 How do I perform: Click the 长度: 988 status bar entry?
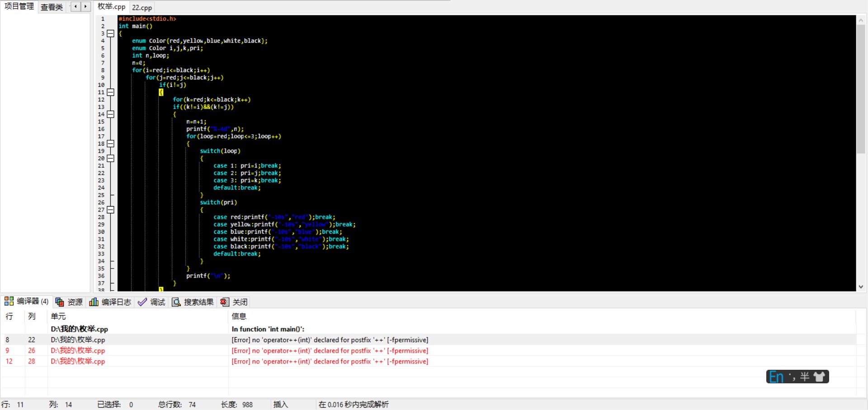click(x=237, y=405)
